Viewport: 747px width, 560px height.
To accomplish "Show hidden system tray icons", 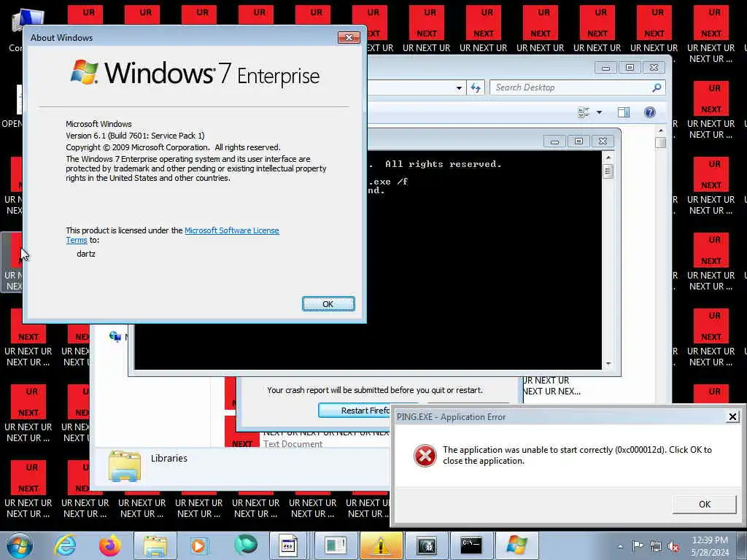I will pyautogui.click(x=620, y=547).
